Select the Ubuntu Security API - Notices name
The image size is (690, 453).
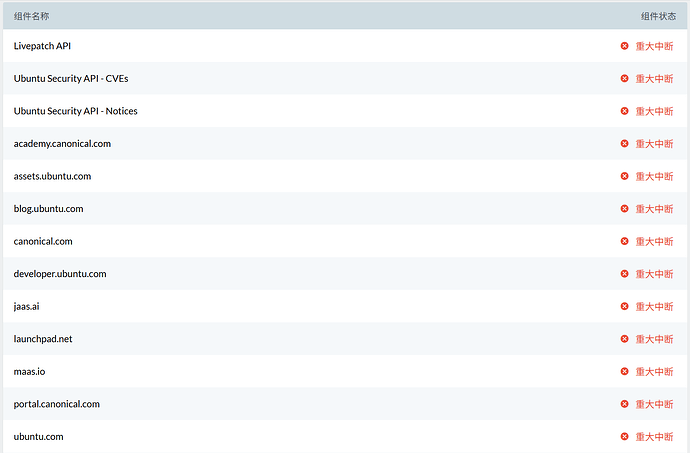[75, 111]
